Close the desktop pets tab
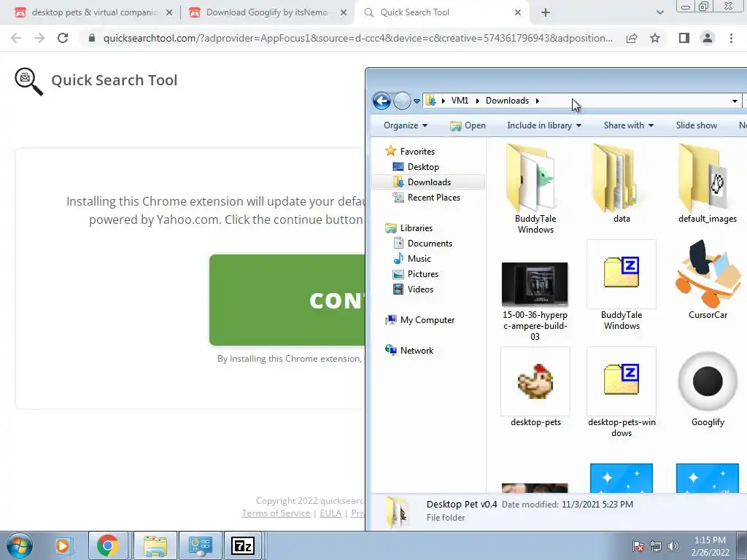 point(169,13)
